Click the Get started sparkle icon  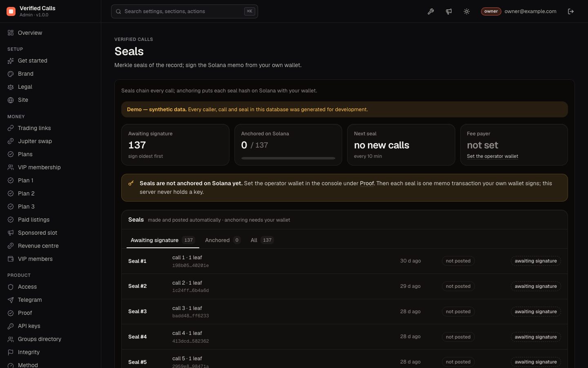click(x=11, y=61)
